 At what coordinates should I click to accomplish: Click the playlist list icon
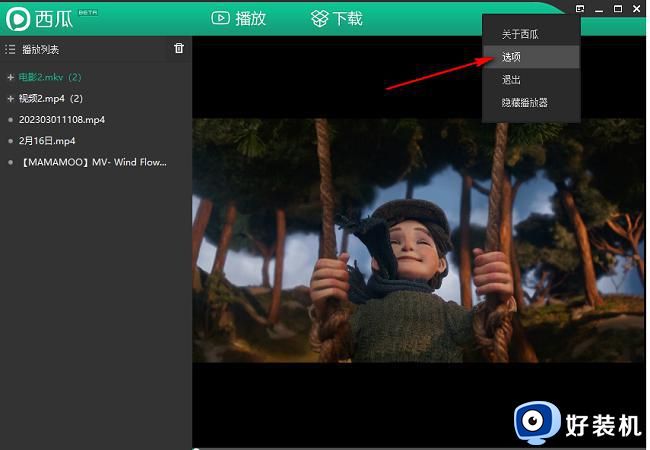[10, 50]
